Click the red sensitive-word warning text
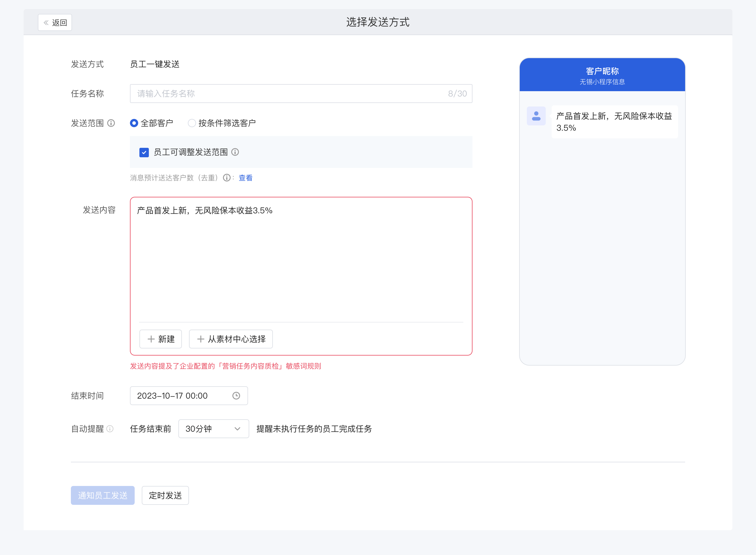The image size is (756, 555). tap(226, 366)
